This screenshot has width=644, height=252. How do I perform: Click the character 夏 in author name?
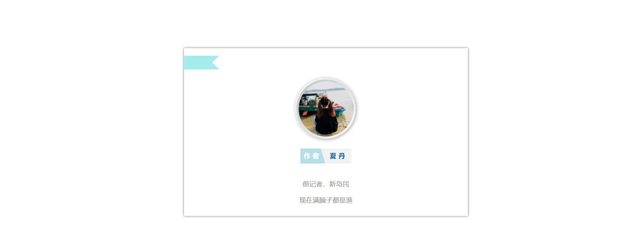[x=333, y=156]
